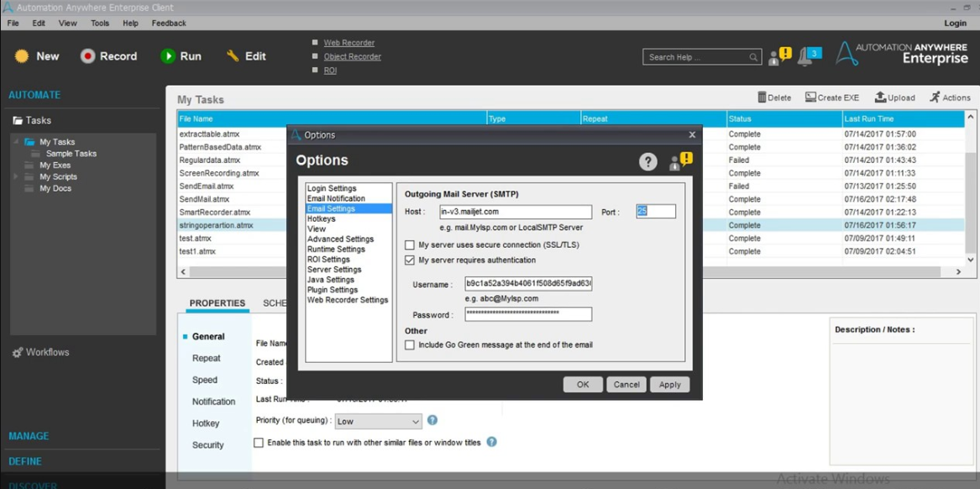The width and height of the screenshot is (980, 489).
Task: Click Apply in the Options dialog
Action: point(669,385)
